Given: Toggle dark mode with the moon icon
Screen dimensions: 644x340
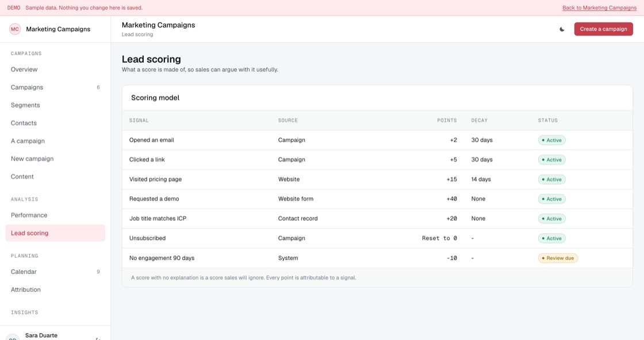Looking at the screenshot, I should pos(562,29).
